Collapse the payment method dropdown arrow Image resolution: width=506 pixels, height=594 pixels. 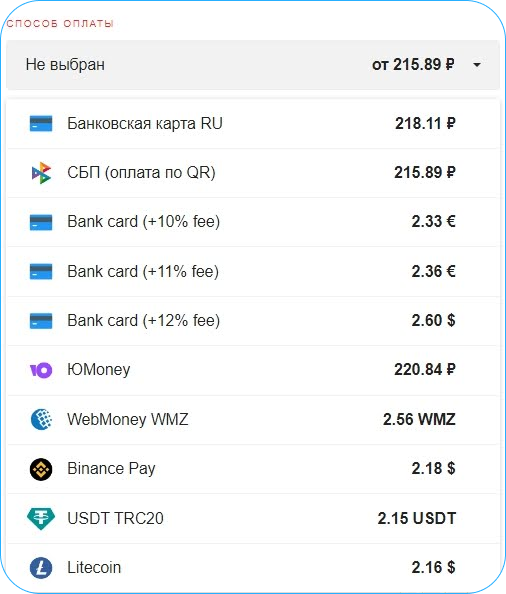click(x=477, y=65)
